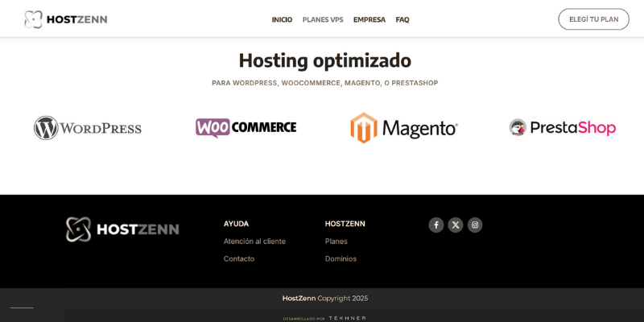The height and width of the screenshot is (322, 644).
Task: Click the WordPress logo
Action: (x=88, y=128)
